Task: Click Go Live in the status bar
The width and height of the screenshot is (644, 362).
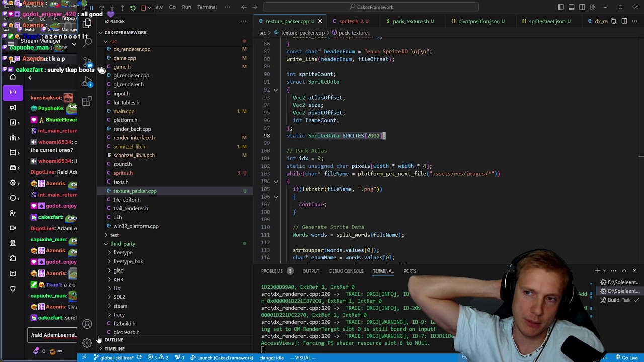Action: 626,358
